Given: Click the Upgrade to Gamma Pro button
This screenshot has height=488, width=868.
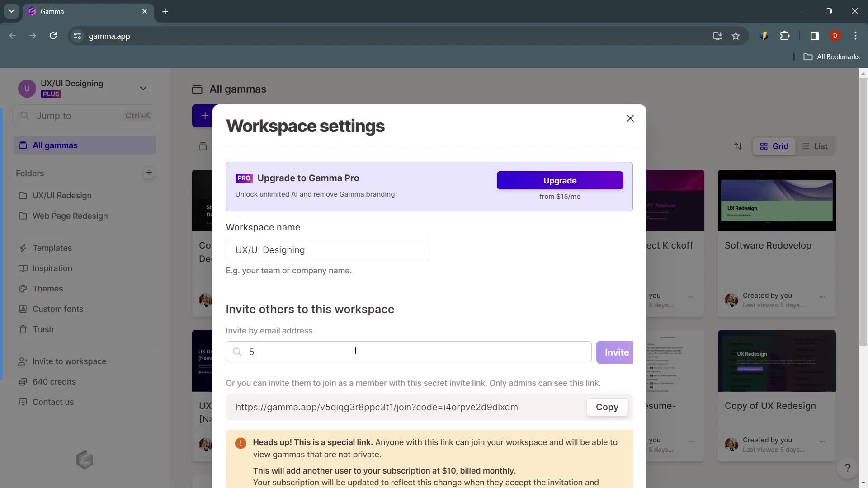Looking at the screenshot, I should click(560, 180).
